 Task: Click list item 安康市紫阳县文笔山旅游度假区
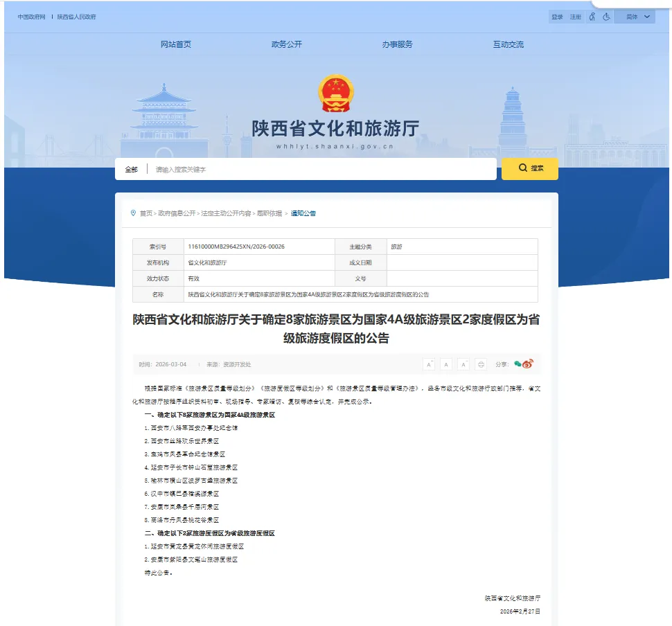(191, 560)
